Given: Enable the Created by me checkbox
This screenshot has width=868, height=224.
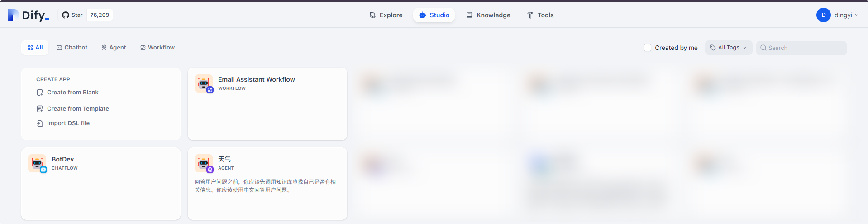Looking at the screenshot, I should click(647, 48).
